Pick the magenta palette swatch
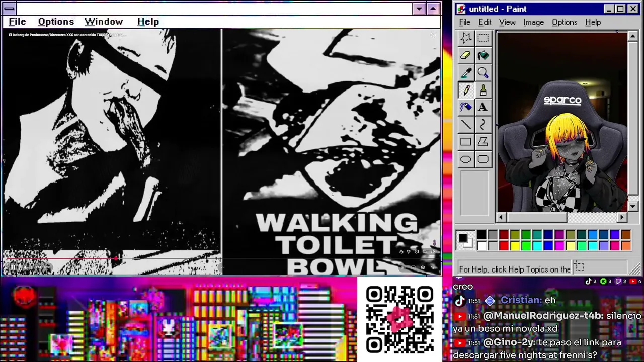Image resolution: width=644 pixels, height=362 pixels. (559, 246)
